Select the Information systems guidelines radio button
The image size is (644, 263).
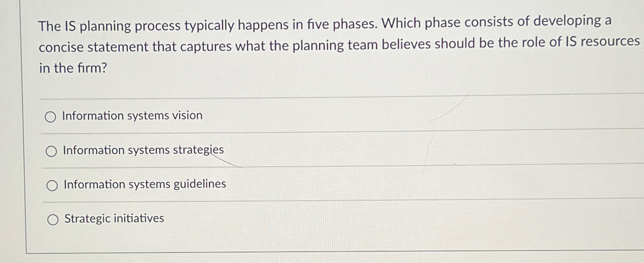51,185
